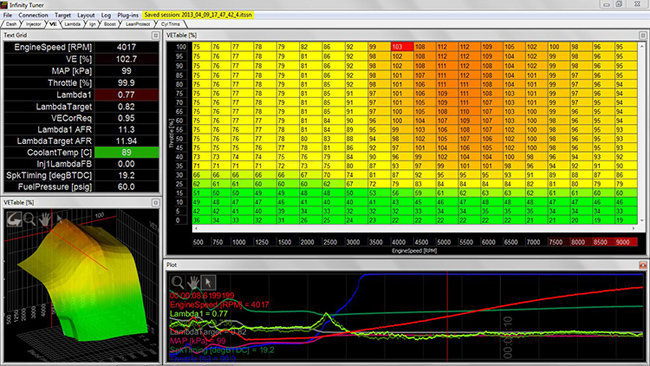Select the VE cell at 9000 RPM, 0 throttle

pos(626,221)
